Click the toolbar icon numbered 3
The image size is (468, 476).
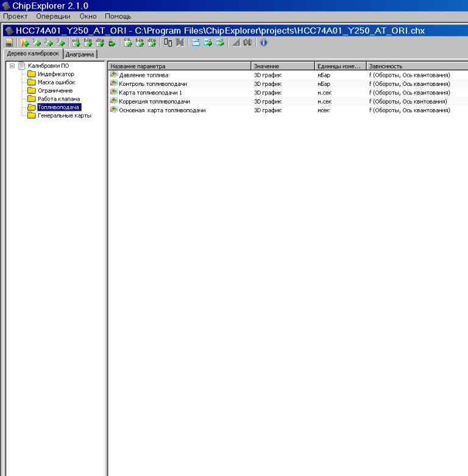tap(60, 43)
